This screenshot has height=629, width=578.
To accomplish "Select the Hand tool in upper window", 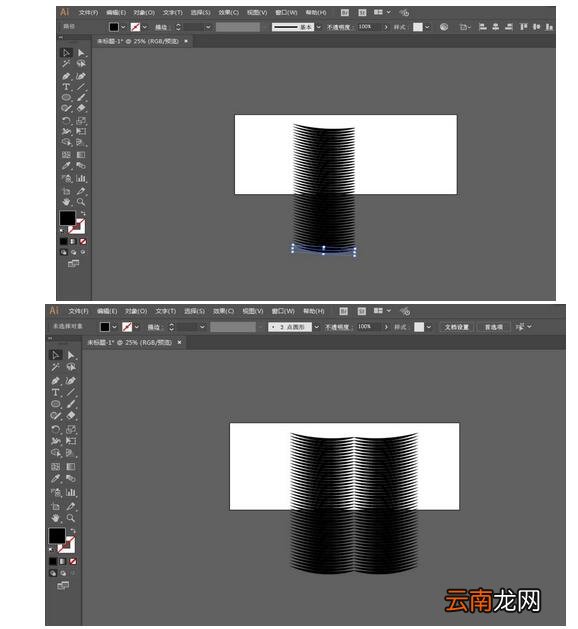I will (66, 201).
